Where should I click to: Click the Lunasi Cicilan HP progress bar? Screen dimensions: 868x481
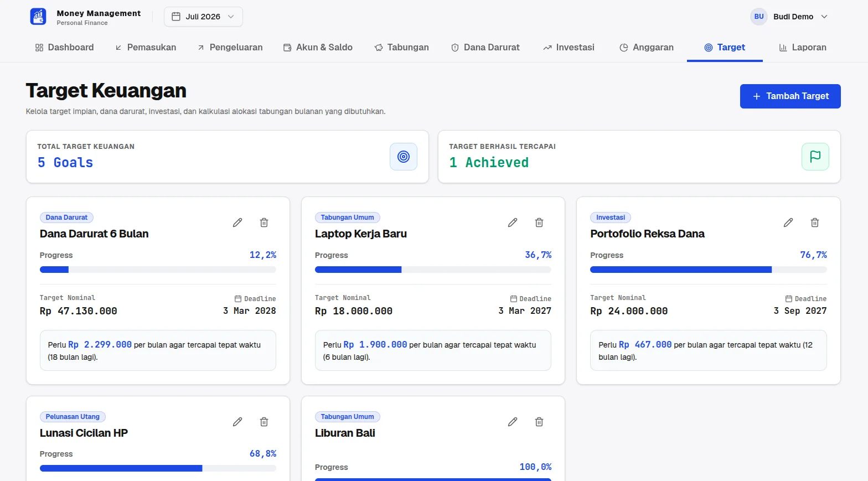(x=158, y=468)
